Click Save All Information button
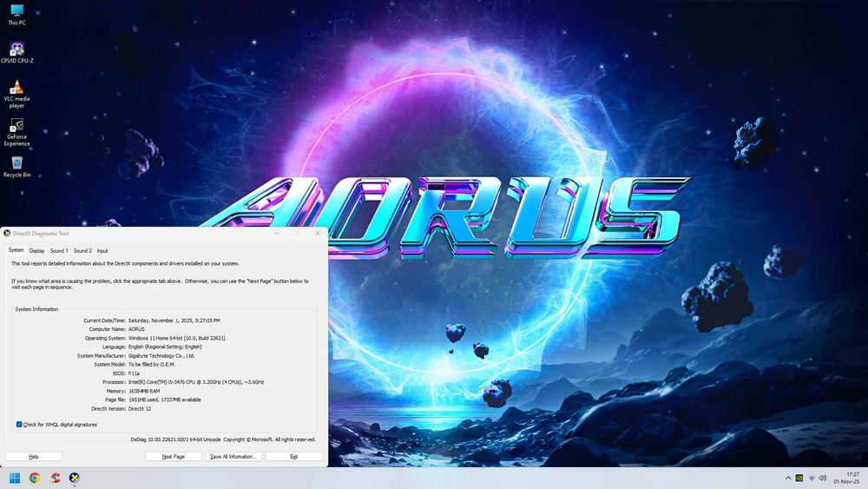The height and width of the screenshot is (489, 868). [x=233, y=457]
